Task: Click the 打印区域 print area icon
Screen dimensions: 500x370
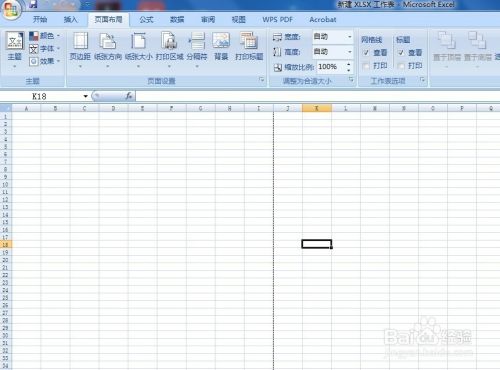Action: [x=169, y=41]
